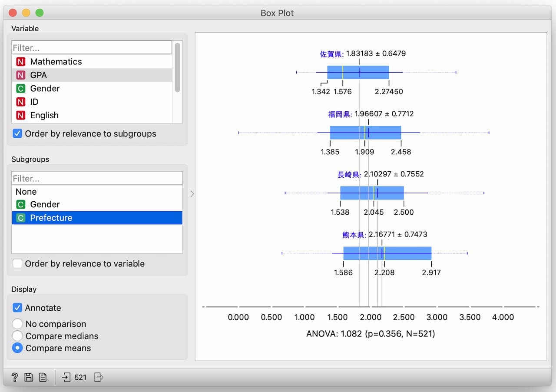The width and height of the screenshot is (556, 392).
Task: Click the Variable list scrollbar
Action: point(177,67)
